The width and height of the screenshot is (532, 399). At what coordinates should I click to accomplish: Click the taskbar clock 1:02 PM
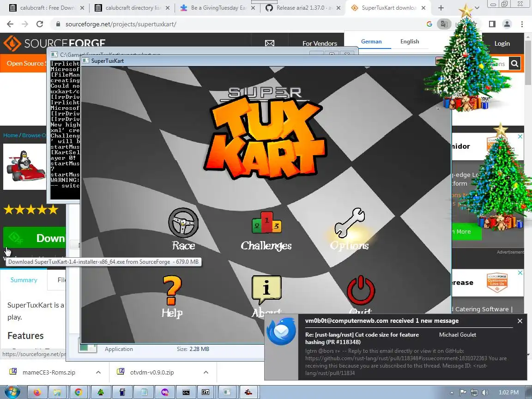508,392
